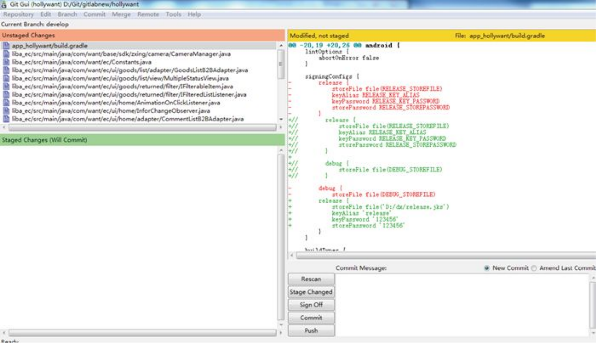Click commit message vertical scrollbar
Image resolution: width=607 pixels, height=360 pixels.
pyautogui.click(x=593, y=305)
